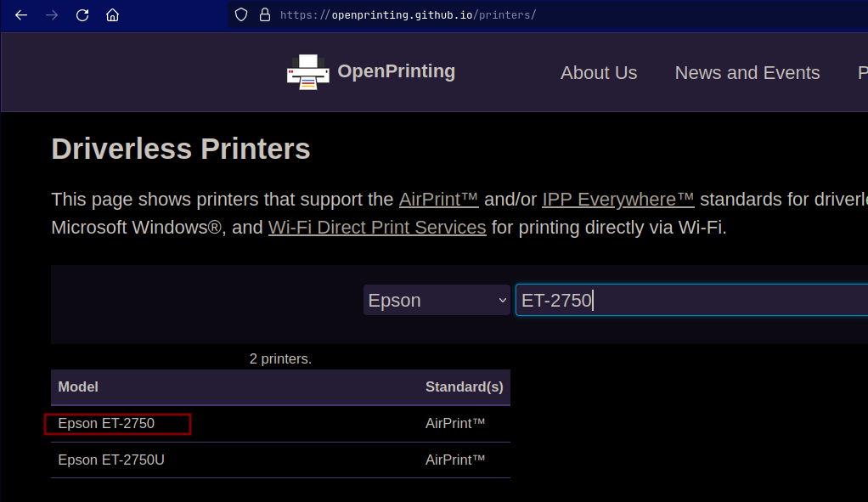Expand the Epson manufacturer dropdown
Image resolution: width=868 pixels, height=502 pixels.
click(437, 300)
